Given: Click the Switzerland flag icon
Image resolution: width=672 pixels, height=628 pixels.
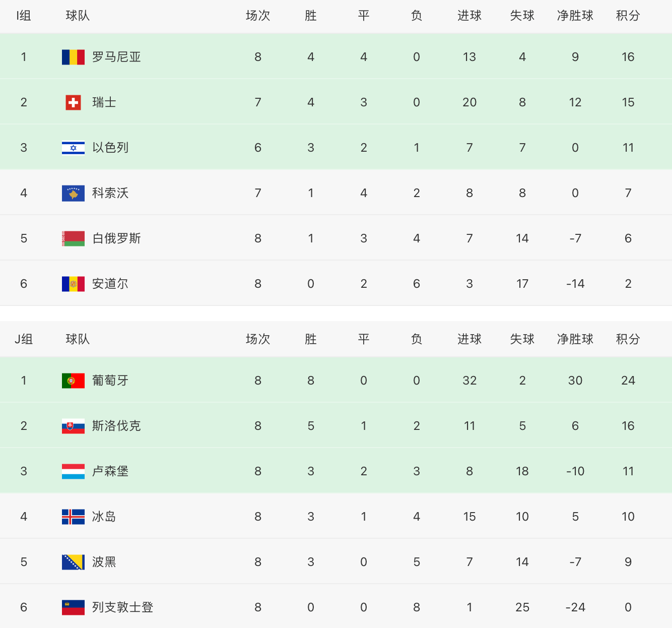Looking at the screenshot, I should (x=73, y=102).
